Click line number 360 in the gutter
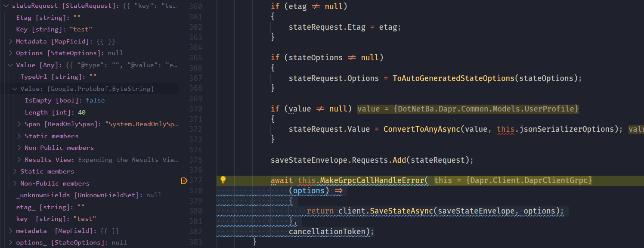The height and width of the screenshot is (248, 644). 195,6
